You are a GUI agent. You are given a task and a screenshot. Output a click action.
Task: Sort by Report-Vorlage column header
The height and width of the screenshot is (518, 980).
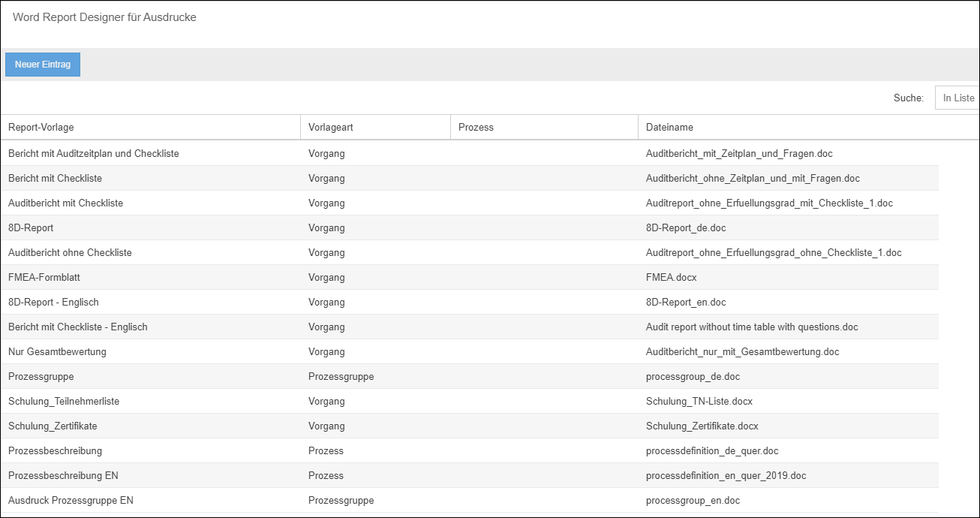[x=41, y=128]
